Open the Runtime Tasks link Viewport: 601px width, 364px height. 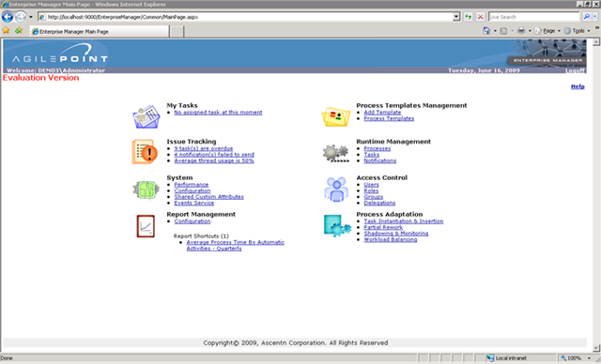point(372,154)
